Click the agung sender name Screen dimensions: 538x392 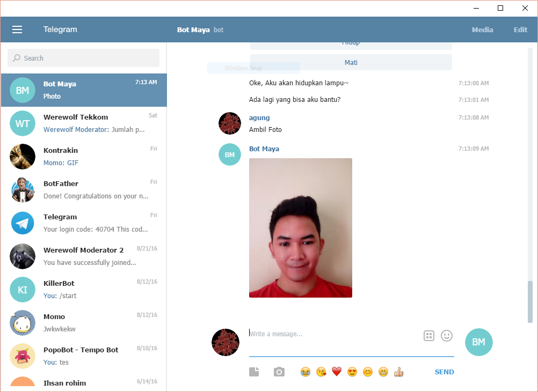(x=259, y=117)
